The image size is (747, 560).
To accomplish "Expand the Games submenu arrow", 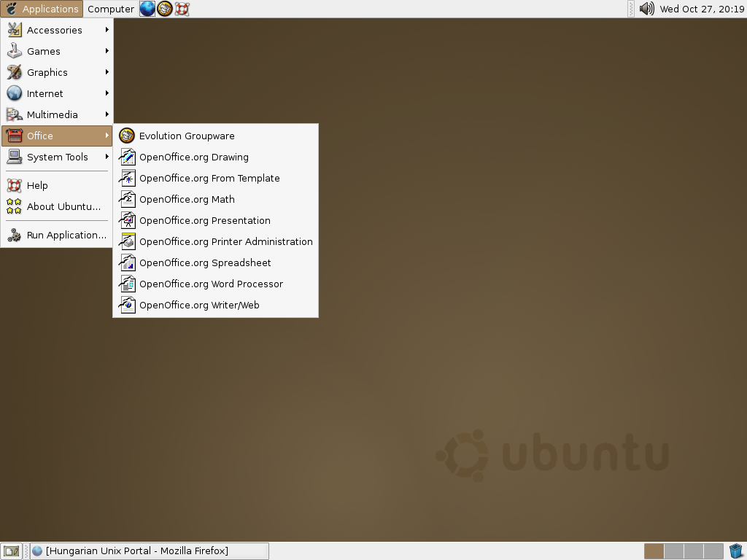I will coord(107,51).
